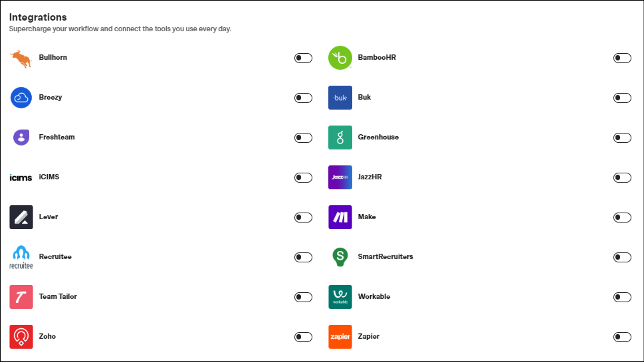Click the SmartRecruiters green bulb icon
Screen dimensions: 644x362
click(x=340, y=257)
